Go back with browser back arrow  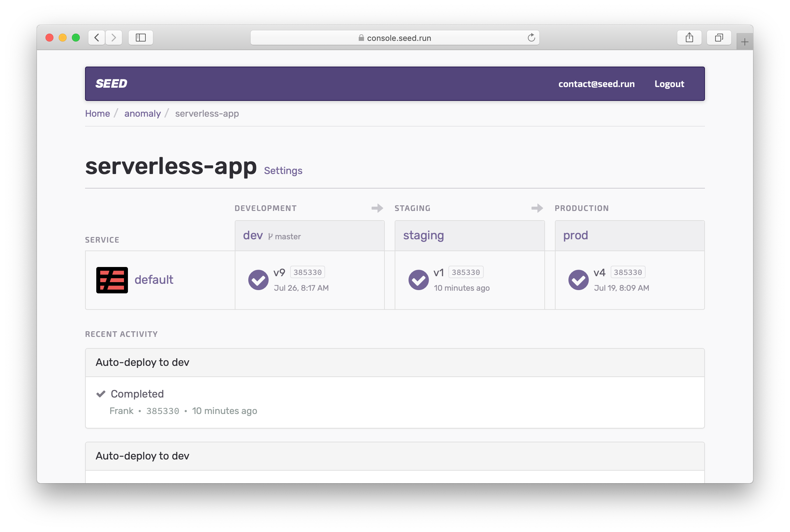(97, 38)
